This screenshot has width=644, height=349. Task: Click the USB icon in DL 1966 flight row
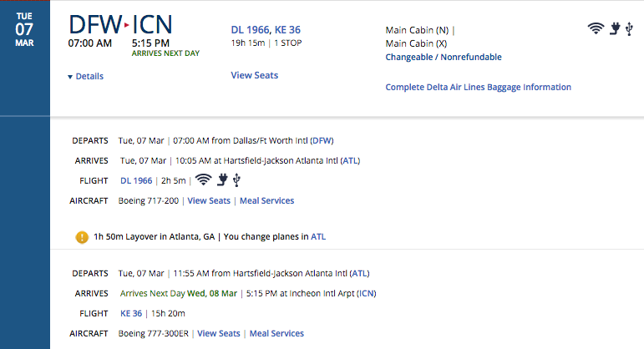236,180
